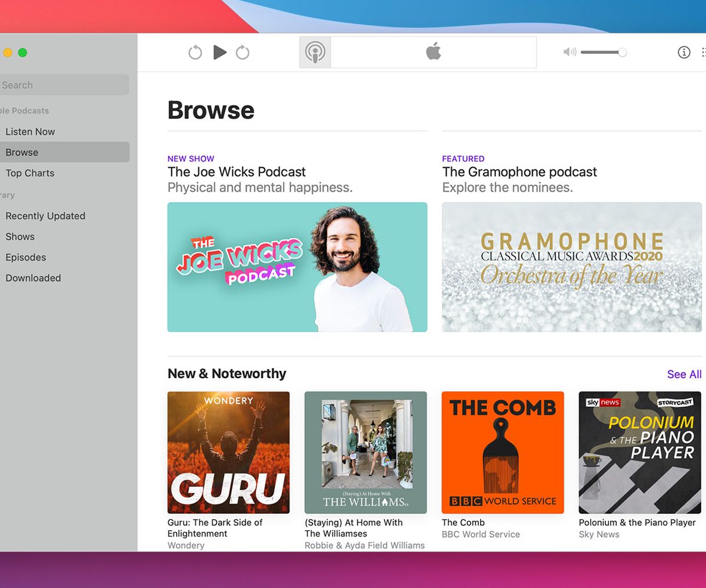Open Shows in the library
This screenshot has height=588, width=706.
tap(20, 236)
